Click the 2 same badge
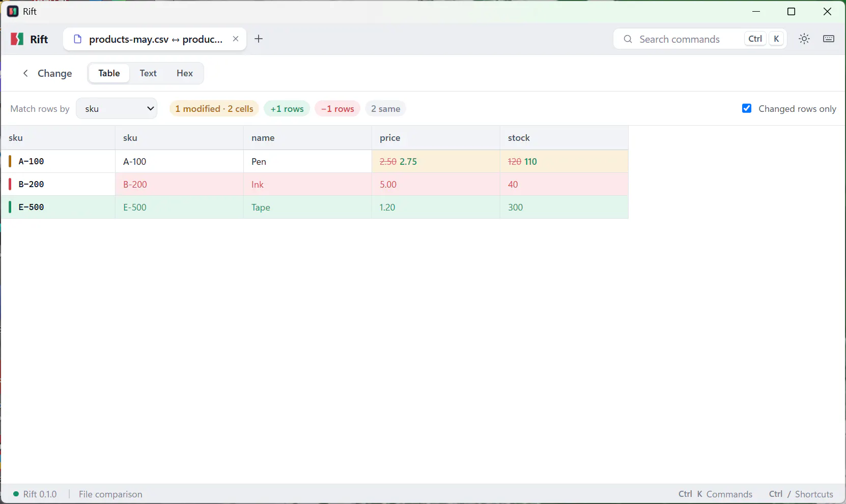The width and height of the screenshot is (846, 504). [385, 109]
